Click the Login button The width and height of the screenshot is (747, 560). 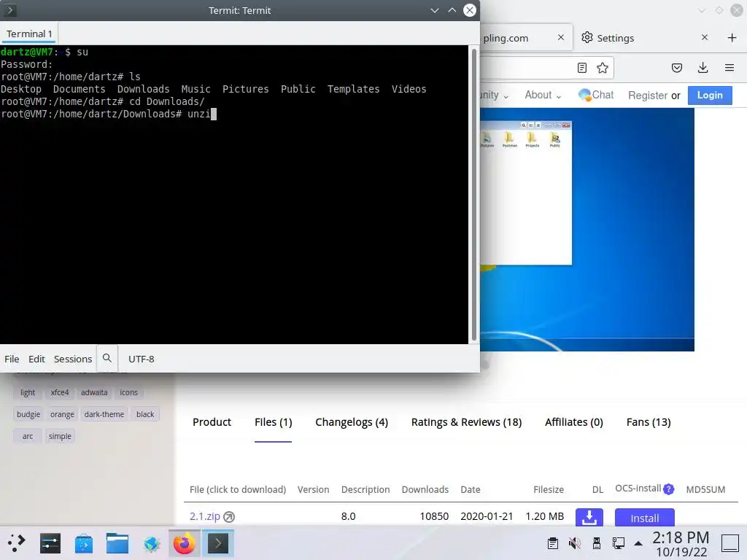pyautogui.click(x=710, y=96)
